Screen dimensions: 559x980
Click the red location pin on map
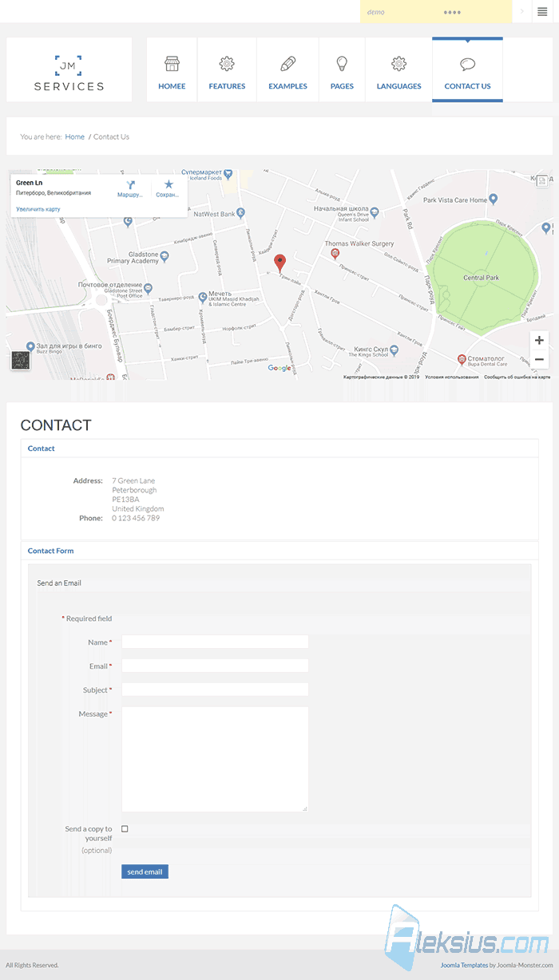pyautogui.click(x=279, y=263)
